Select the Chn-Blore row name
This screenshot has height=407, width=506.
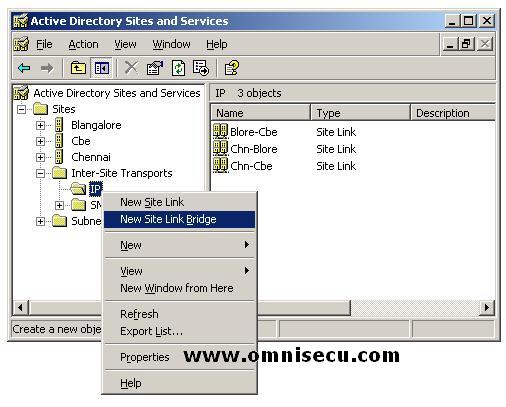pyautogui.click(x=254, y=149)
